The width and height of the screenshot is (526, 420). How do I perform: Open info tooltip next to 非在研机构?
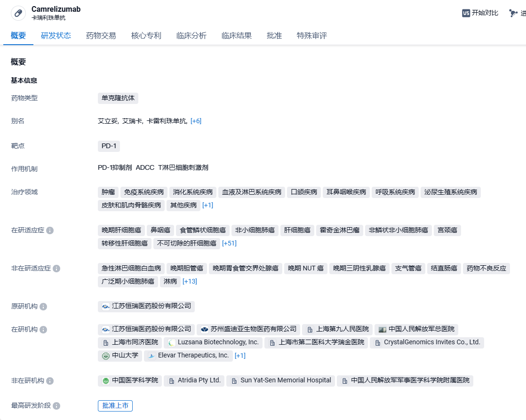pos(50,381)
